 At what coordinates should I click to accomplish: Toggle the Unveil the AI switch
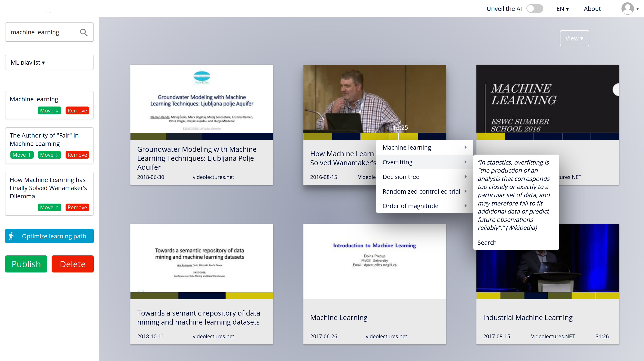coord(534,9)
